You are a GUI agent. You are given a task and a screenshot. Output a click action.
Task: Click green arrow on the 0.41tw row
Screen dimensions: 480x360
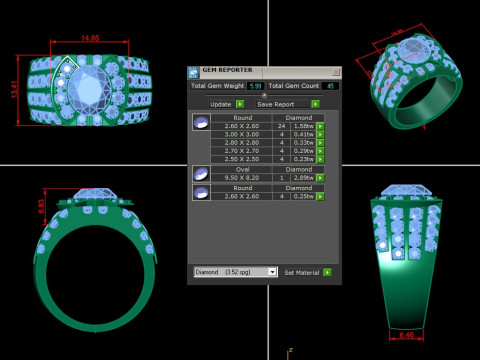coord(320,135)
